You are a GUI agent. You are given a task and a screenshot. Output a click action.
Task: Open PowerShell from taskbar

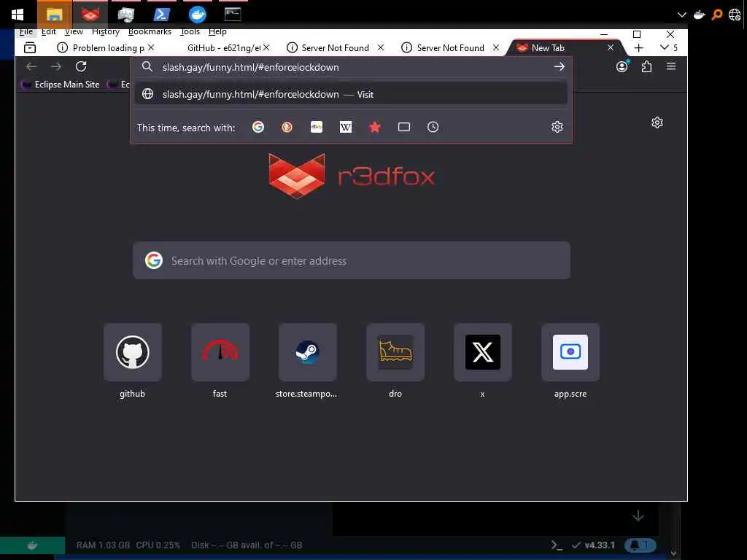point(161,15)
